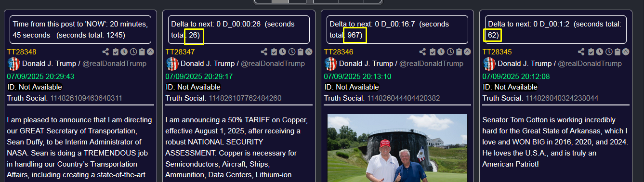Click the solid clock icon on TT28347

pos(282,52)
